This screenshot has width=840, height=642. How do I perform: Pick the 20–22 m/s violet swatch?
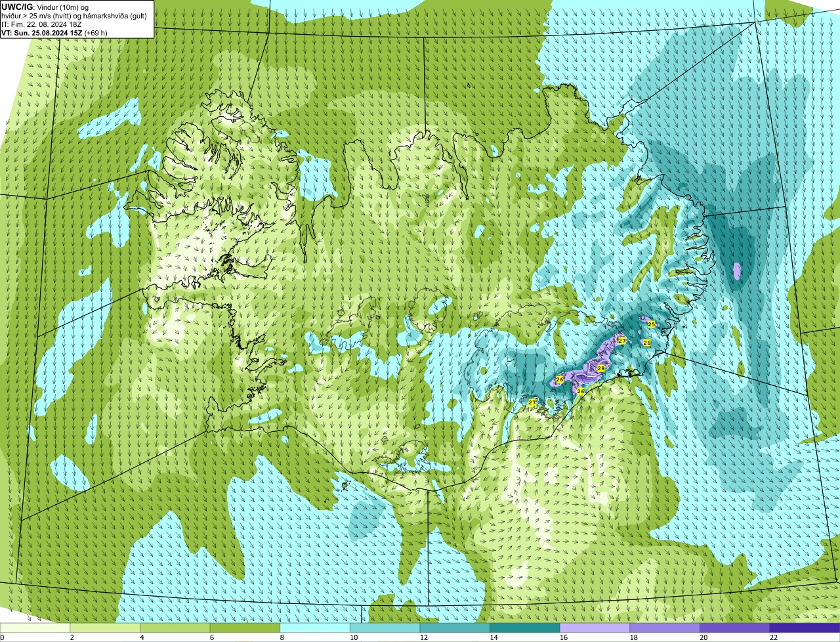734,628
